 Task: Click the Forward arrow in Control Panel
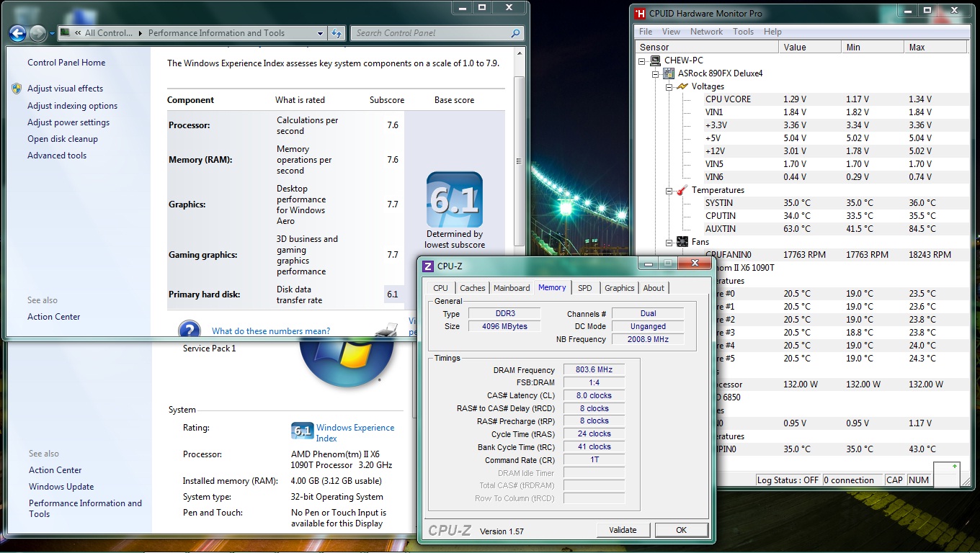37,33
